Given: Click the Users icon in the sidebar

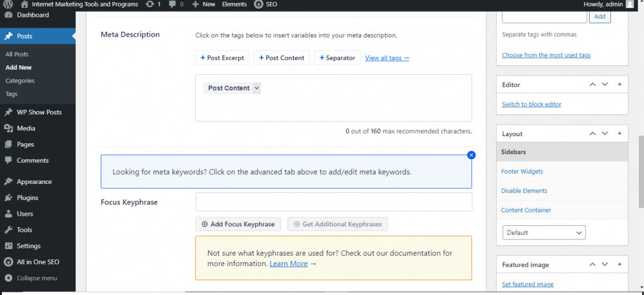Looking at the screenshot, I should point(8,214).
